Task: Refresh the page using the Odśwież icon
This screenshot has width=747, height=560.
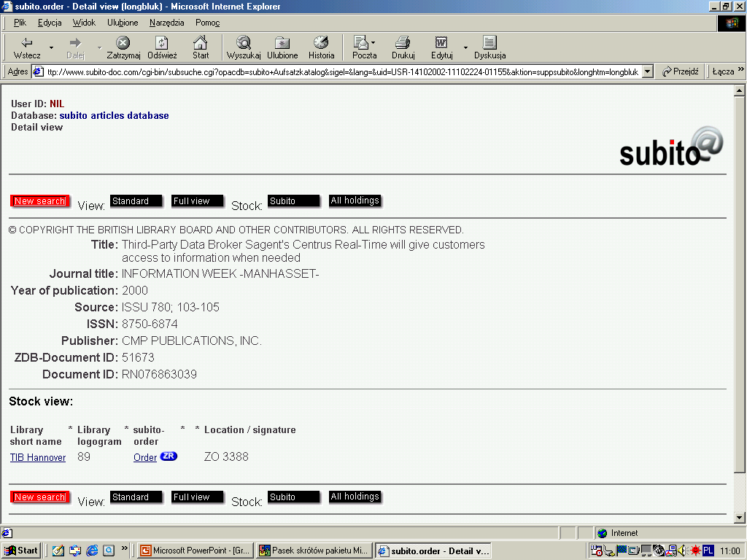Action: (x=162, y=43)
